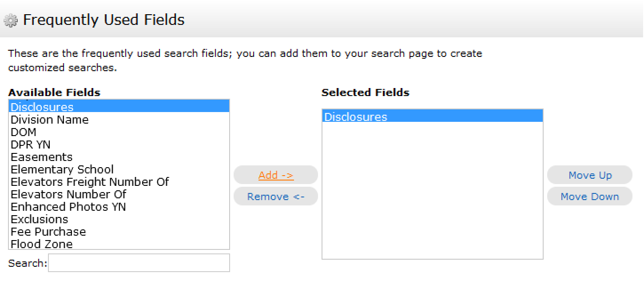Image resolution: width=644 pixels, height=281 pixels.
Task: Select Elevators Number Of option
Action: click(119, 194)
